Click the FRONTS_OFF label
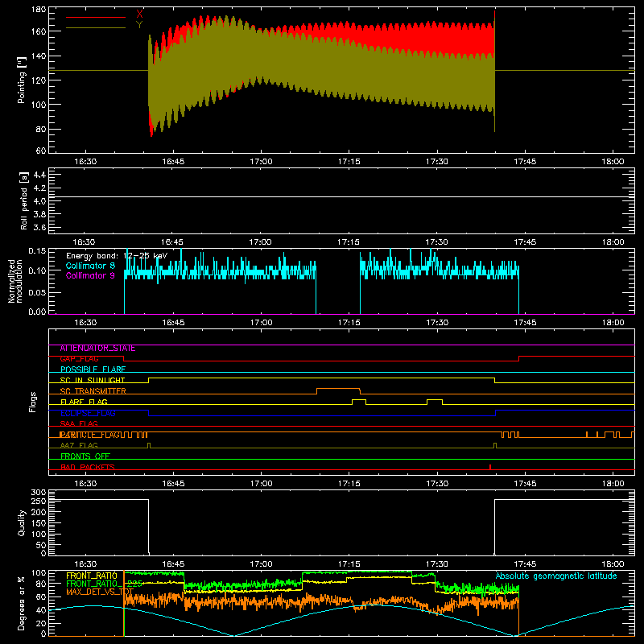644x644 pixels. [85, 456]
